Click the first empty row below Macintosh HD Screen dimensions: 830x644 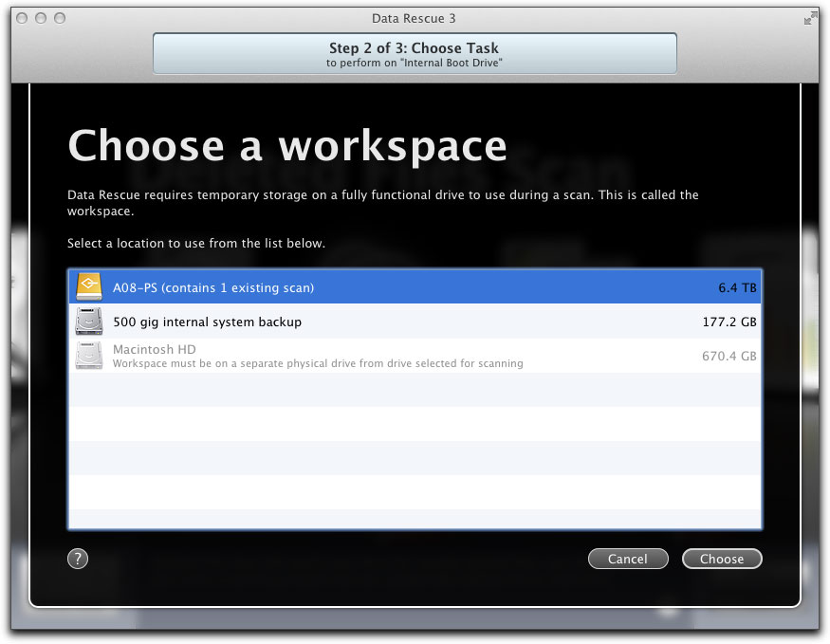click(x=415, y=390)
